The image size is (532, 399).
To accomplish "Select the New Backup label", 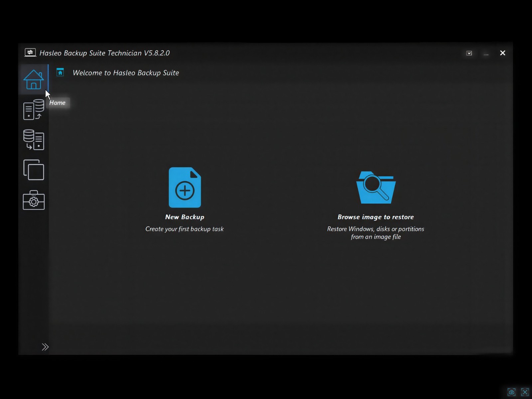I will coord(185,217).
